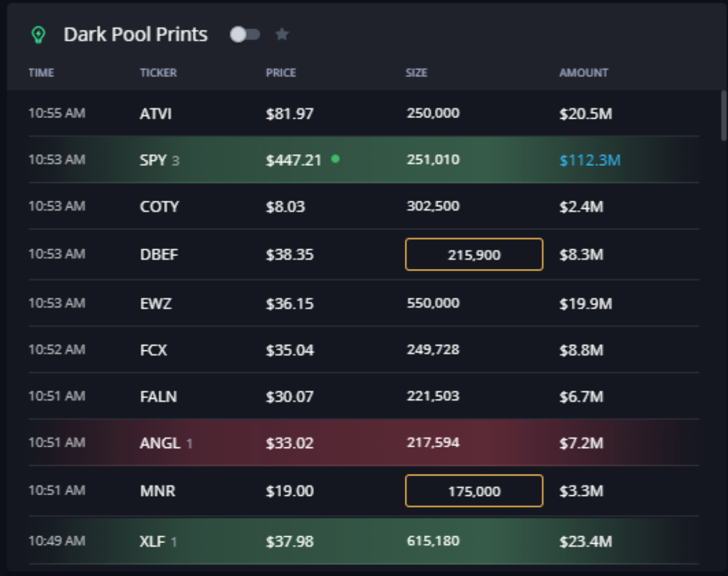The width and height of the screenshot is (728, 576).
Task: Favorite Dark Pool Prints with star icon
Action: click(282, 34)
